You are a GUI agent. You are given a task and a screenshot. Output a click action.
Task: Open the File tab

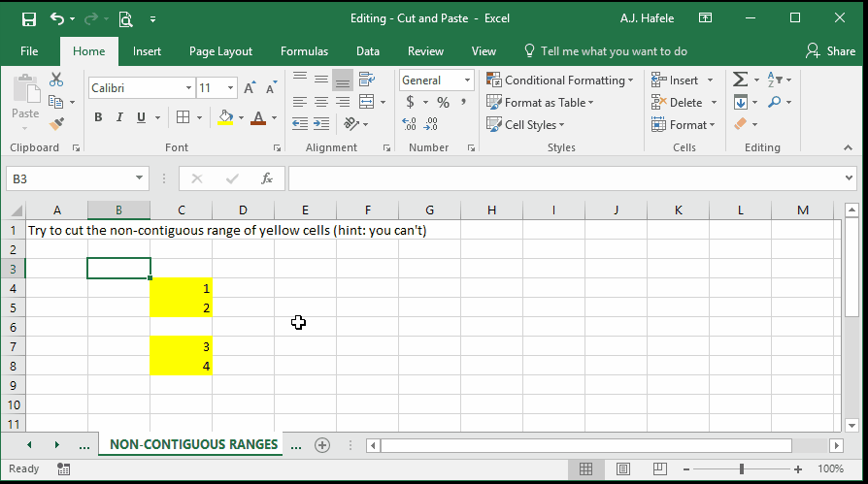pos(29,51)
